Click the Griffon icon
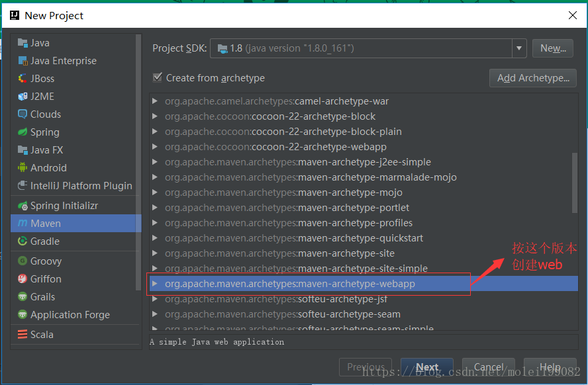The height and width of the screenshot is (385, 588). (23, 279)
